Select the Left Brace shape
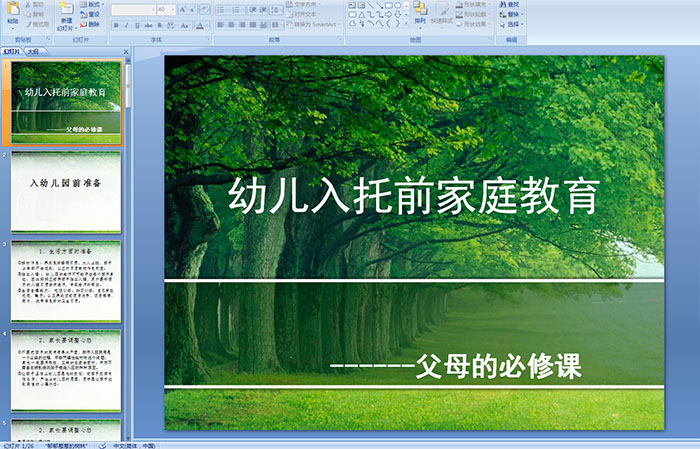700x449 pixels. [x=388, y=24]
